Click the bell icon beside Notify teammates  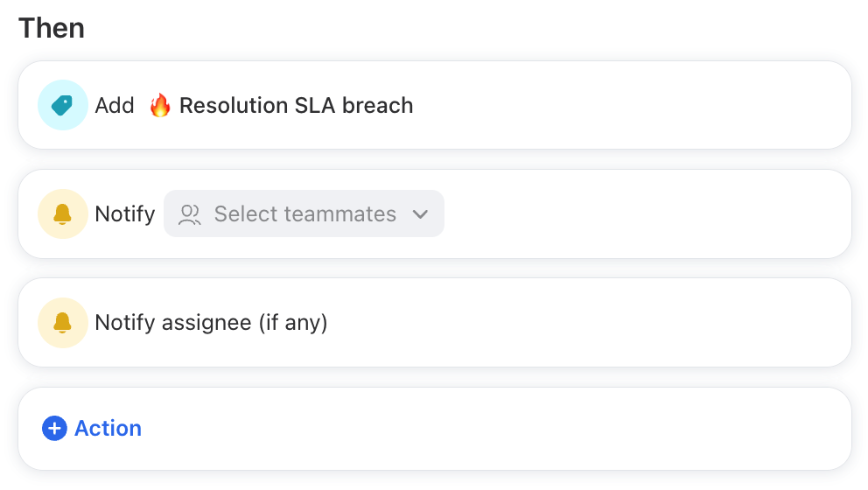click(62, 213)
